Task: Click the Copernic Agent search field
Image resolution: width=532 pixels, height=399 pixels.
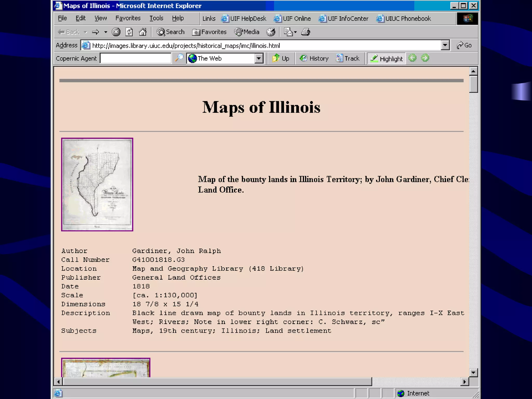Action: point(136,58)
